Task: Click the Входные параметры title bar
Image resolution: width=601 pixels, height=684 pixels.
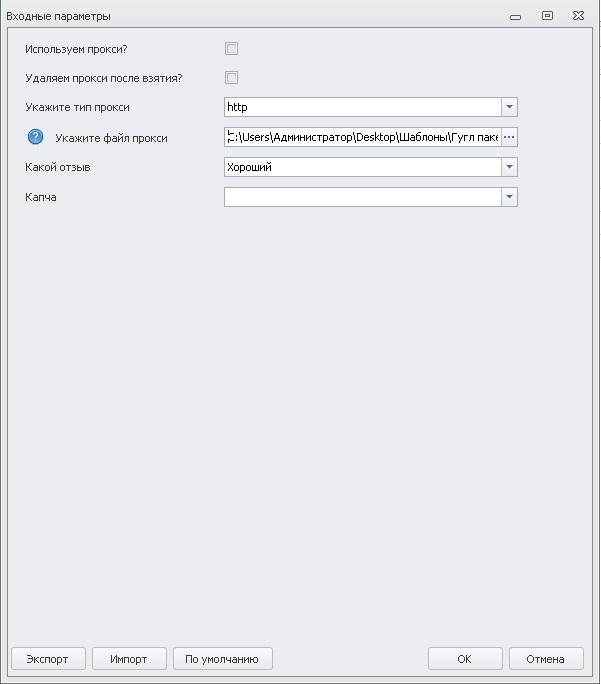Action: (250, 16)
